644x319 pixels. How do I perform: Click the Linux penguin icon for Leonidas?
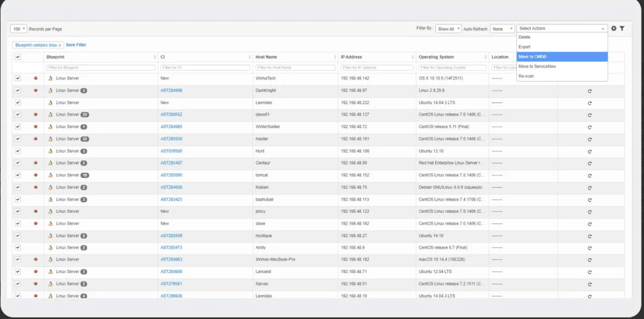pyautogui.click(x=50, y=102)
